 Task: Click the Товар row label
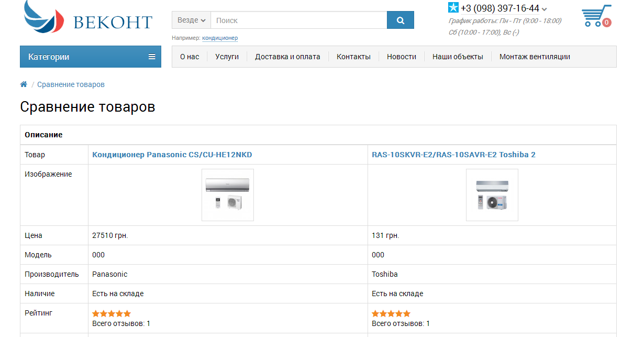point(35,155)
